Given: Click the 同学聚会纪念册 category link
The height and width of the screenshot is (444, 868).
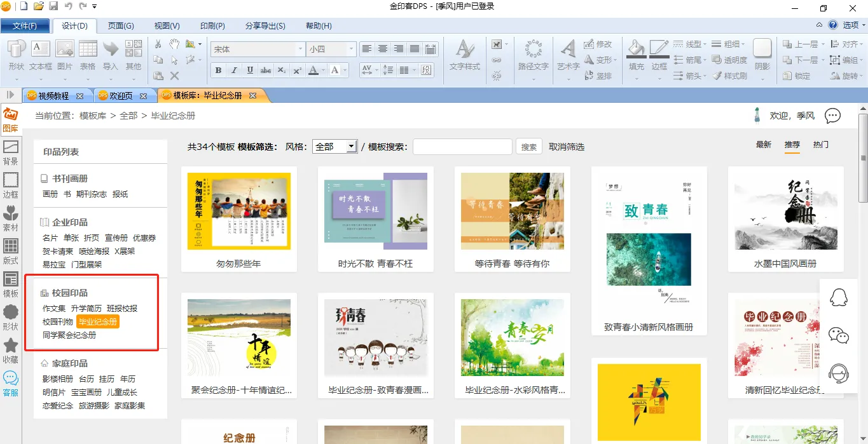Looking at the screenshot, I should coord(69,335).
